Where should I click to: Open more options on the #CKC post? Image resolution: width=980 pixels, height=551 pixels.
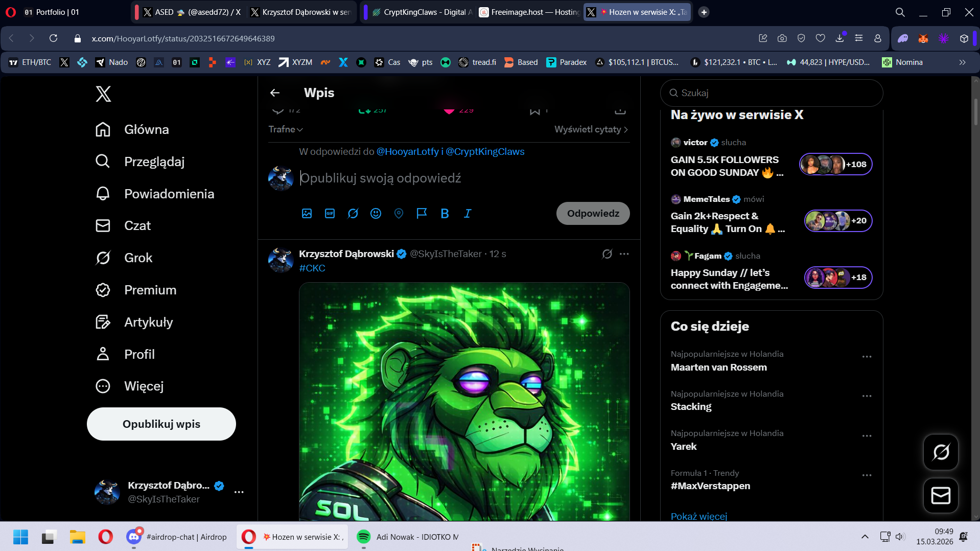point(624,254)
